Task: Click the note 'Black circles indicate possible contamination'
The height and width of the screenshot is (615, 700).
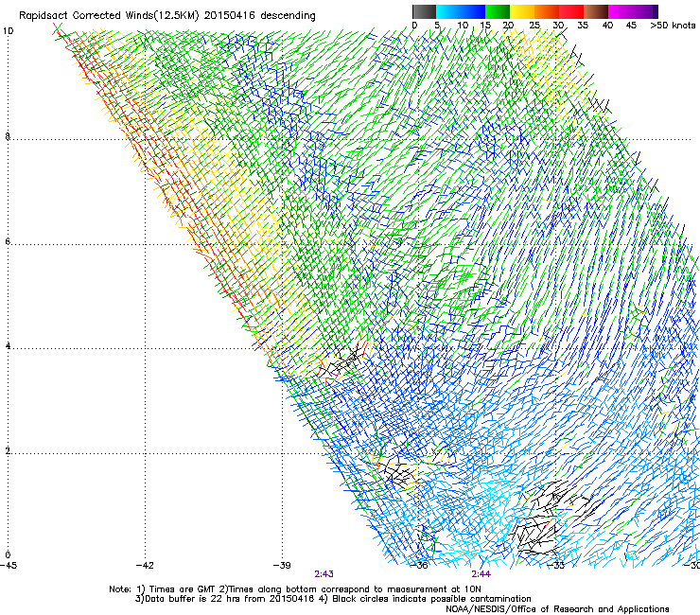Action: pyautogui.click(x=431, y=599)
